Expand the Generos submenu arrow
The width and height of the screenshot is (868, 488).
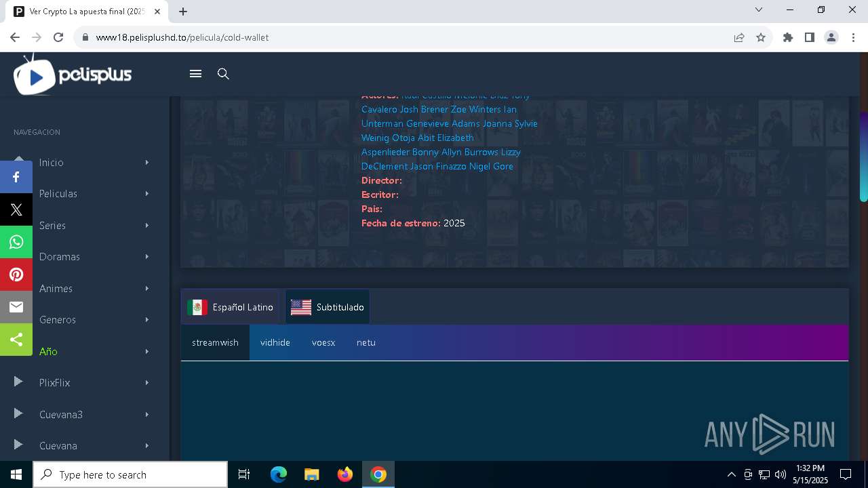tap(146, 320)
